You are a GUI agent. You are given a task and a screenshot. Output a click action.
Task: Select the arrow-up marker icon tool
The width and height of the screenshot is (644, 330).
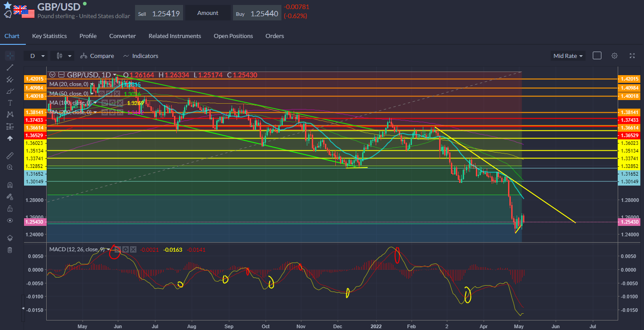click(10, 138)
